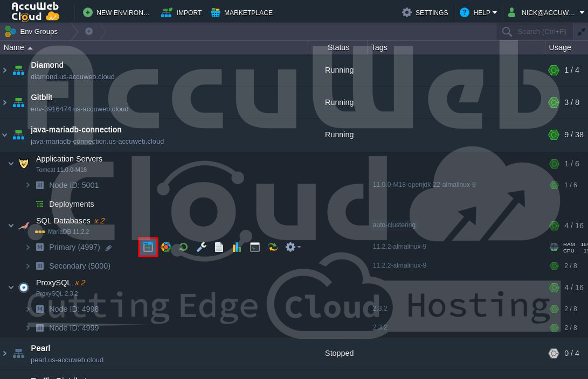Viewport: 588px width, 379px height.
Task: Open the New Environment wizard
Action: click(x=116, y=13)
